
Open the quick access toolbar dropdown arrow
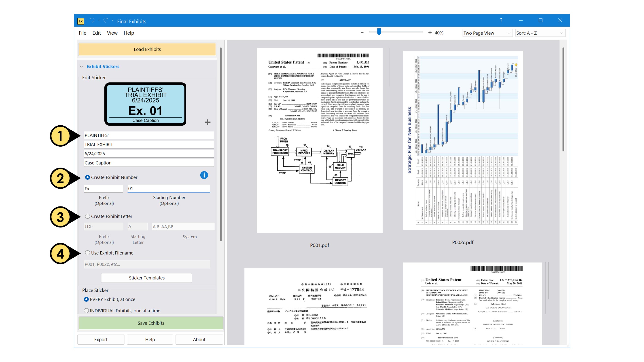(112, 20)
